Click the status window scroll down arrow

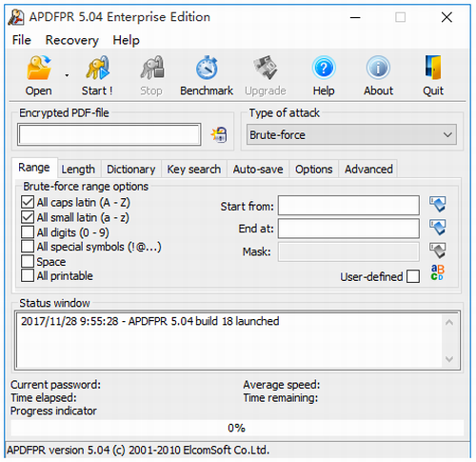pos(449,359)
